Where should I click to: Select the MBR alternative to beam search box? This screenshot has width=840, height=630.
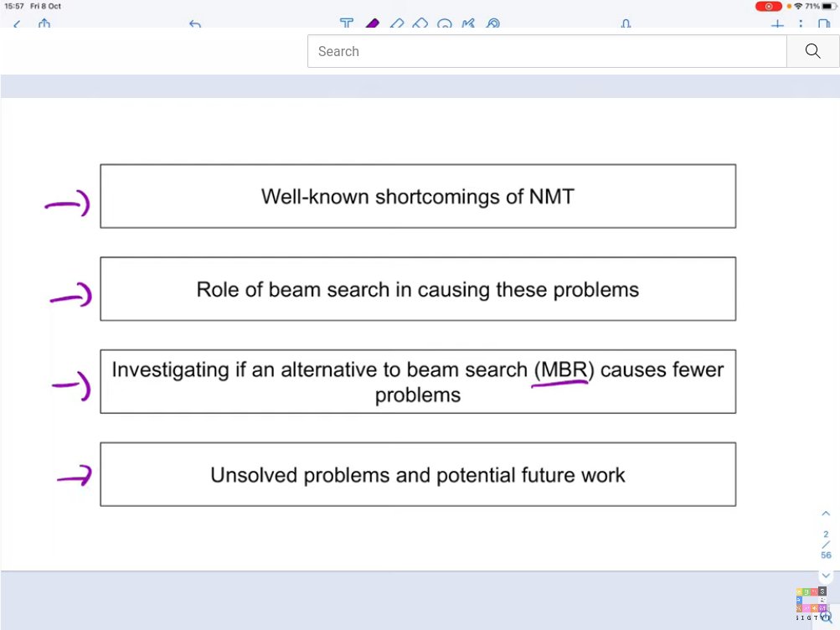(x=418, y=381)
